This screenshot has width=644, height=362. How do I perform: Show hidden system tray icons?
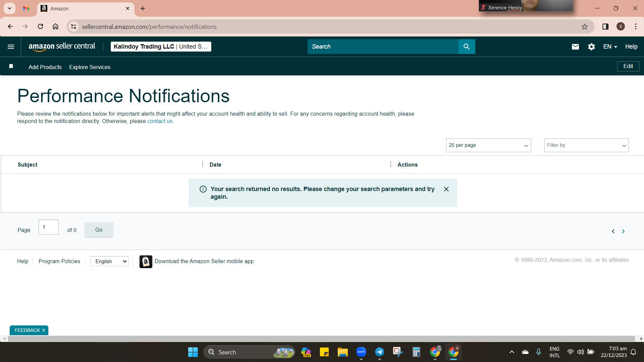(512, 352)
